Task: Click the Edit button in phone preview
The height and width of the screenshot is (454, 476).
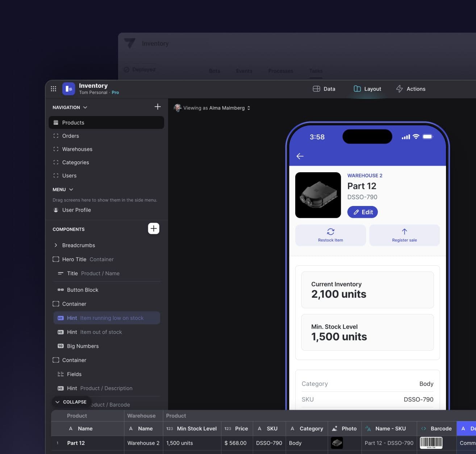Action: click(363, 212)
